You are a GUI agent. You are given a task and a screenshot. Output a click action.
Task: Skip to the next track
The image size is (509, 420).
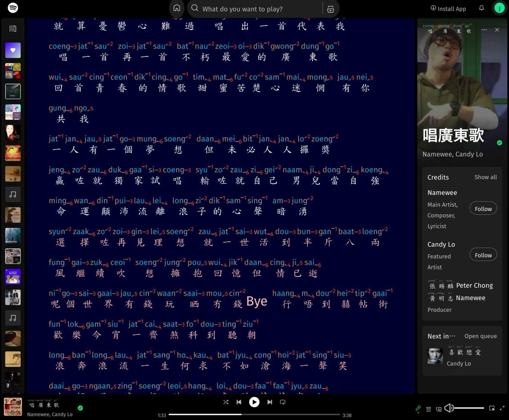coord(270,402)
